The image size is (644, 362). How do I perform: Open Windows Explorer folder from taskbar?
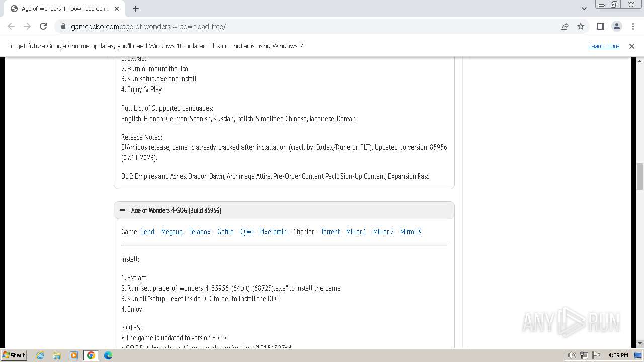click(x=57, y=355)
